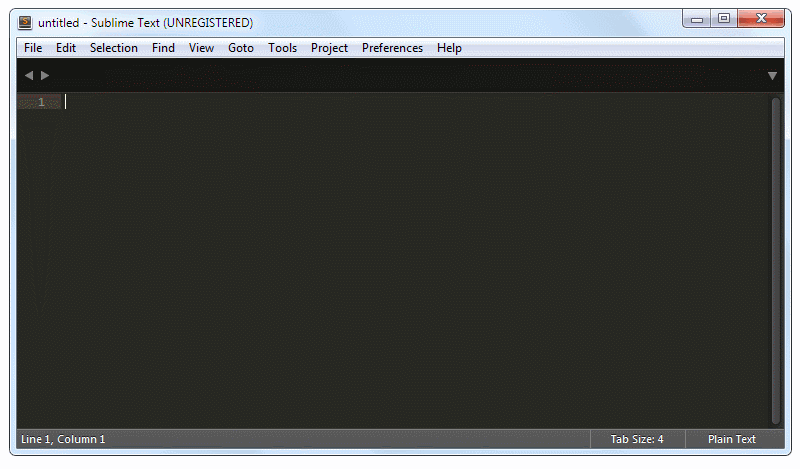
Task: Open the Edit menu
Action: tap(66, 48)
